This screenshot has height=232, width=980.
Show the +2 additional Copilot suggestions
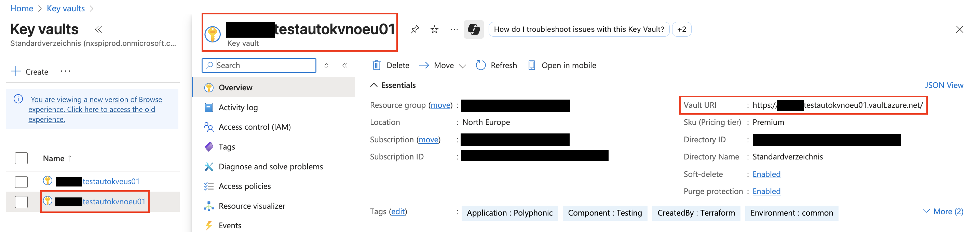click(x=681, y=29)
